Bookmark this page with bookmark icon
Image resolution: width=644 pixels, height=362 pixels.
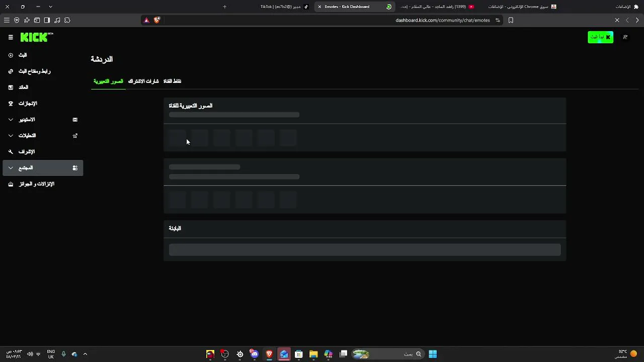pos(511,21)
